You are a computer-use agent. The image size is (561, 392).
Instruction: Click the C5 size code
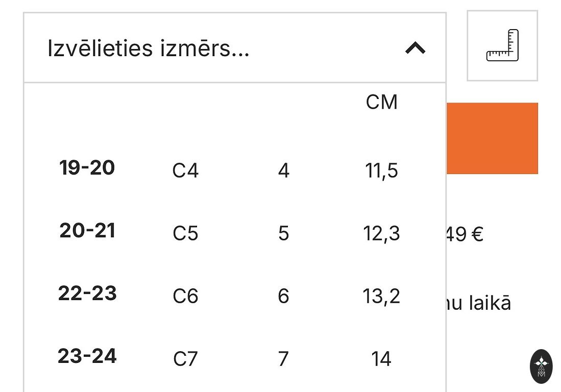(x=185, y=234)
